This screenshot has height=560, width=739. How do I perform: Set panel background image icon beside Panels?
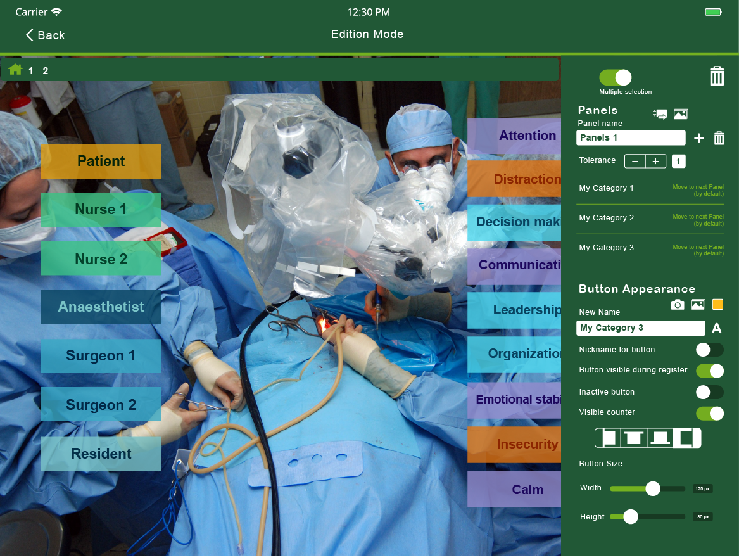[681, 113]
